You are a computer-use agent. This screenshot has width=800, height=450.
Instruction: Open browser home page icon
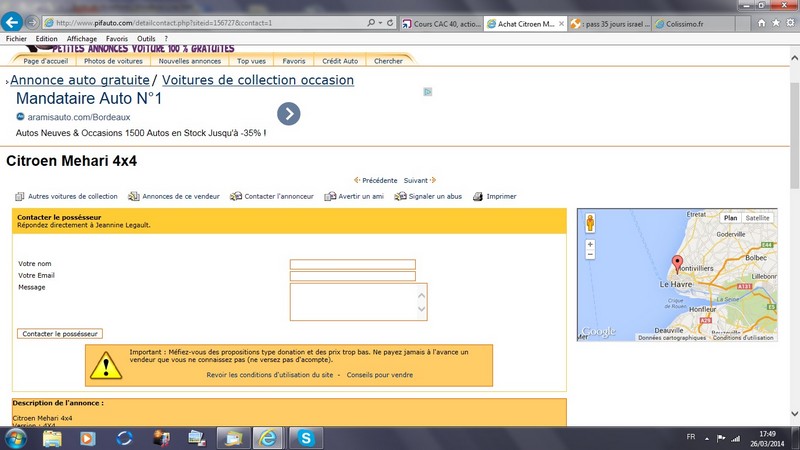pos(761,23)
